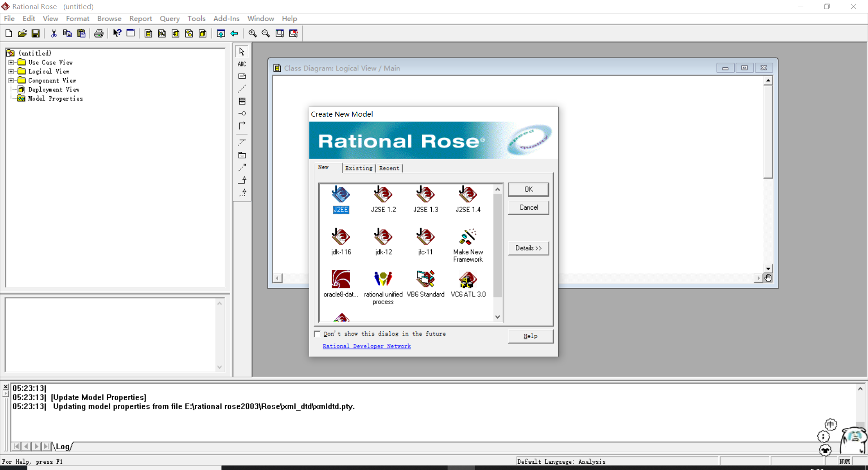Open the Rational Developer Network link
Image resolution: width=868 pixels, height=470 pixels.
(x=367, y=346)
